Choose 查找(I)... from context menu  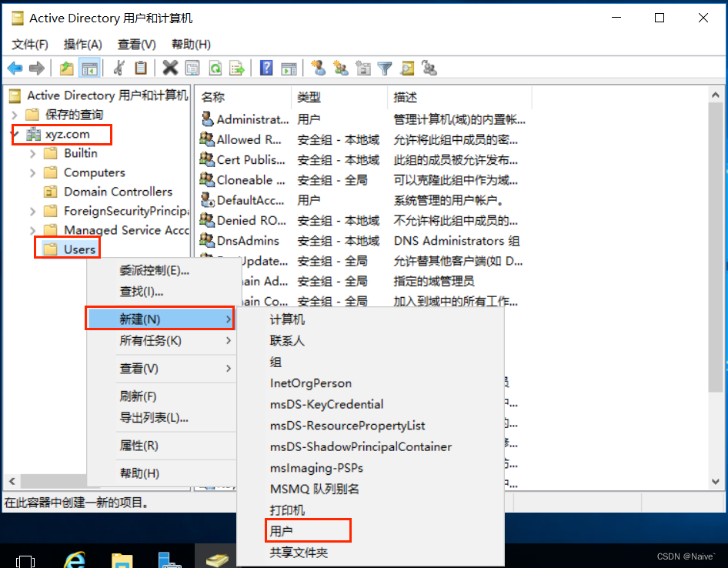click(x=161, y=292)
